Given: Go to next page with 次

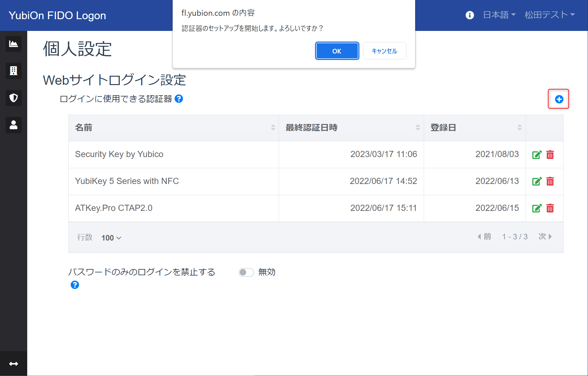Looking at the screenshot, I should 545,237.
